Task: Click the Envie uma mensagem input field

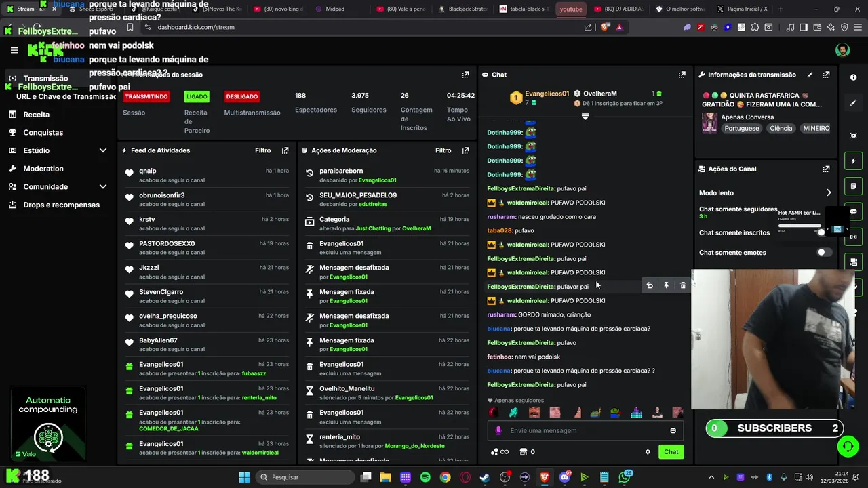Action: click(586, 430)
